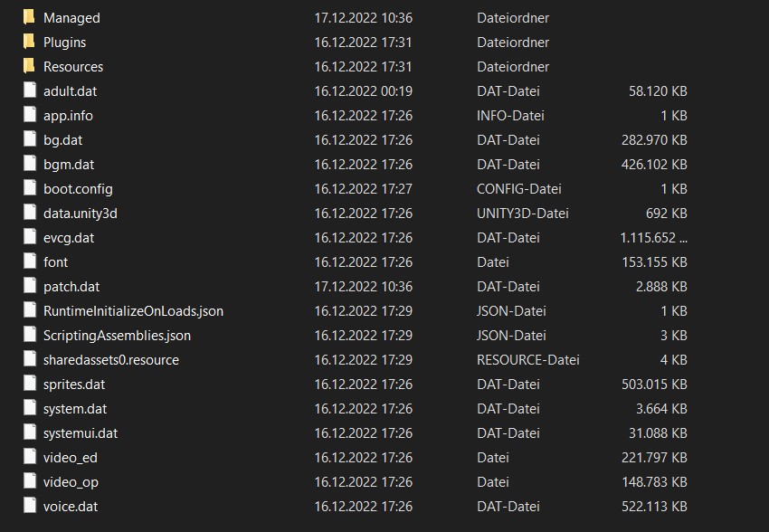Select ScriptingAssemblies.json file name
The width and height of the screenshot is (769, 532).
[117, 335]
